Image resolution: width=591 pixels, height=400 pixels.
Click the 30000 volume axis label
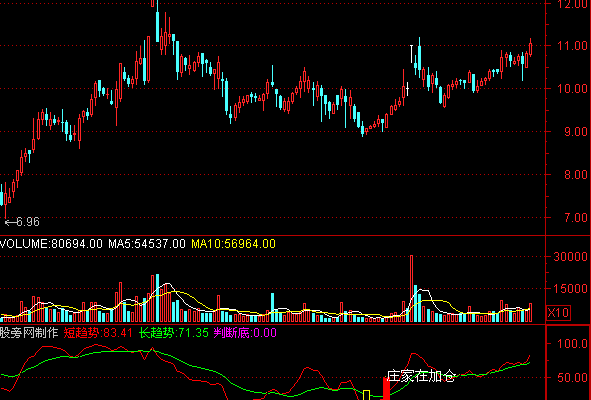pos(570,257)
